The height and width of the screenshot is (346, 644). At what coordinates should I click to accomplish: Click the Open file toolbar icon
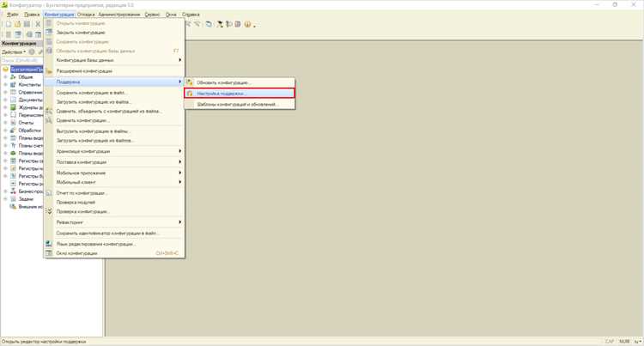pos(18,24)
